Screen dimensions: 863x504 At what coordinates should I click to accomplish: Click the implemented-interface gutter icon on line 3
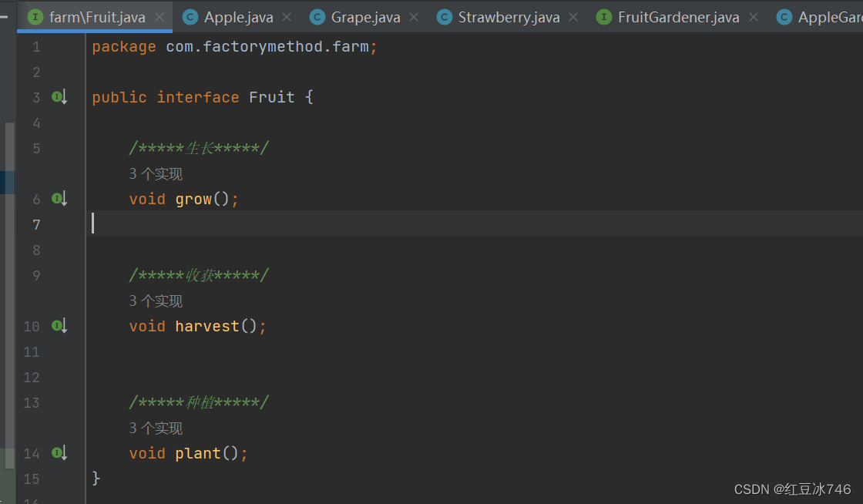[59, 97]
